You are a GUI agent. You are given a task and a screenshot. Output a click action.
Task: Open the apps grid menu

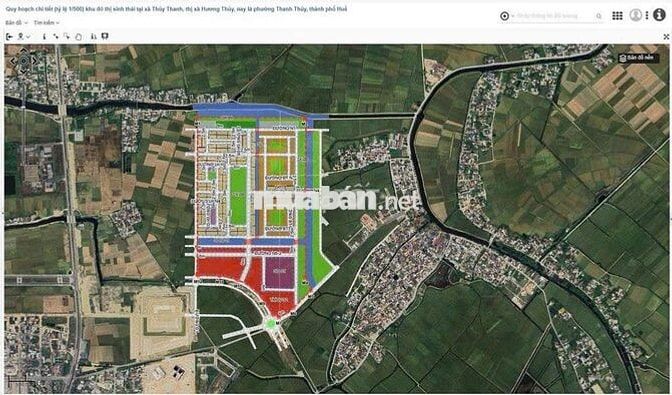617,16
